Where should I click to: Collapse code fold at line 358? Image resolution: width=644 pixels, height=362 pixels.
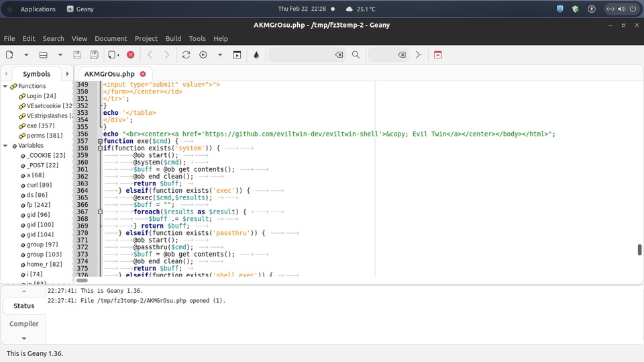click(100, 148)
